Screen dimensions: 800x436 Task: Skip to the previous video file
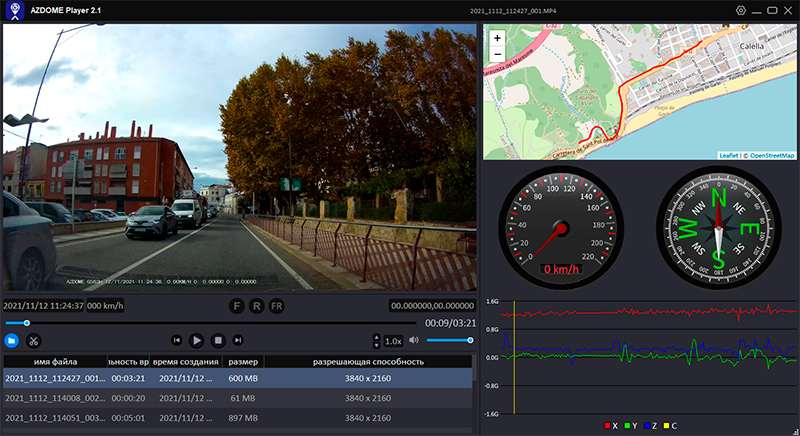(176, 341)
